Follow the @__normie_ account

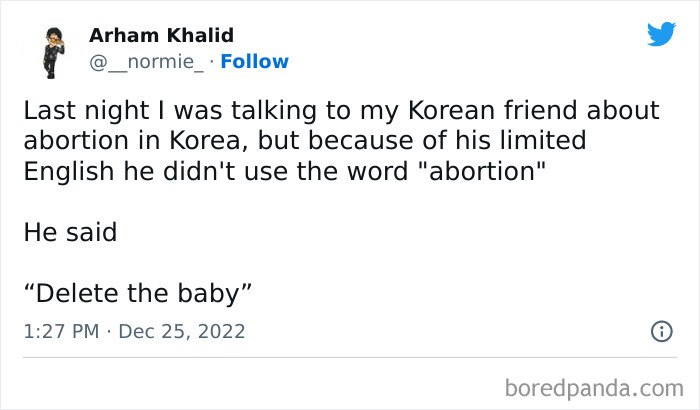(254, 61)
